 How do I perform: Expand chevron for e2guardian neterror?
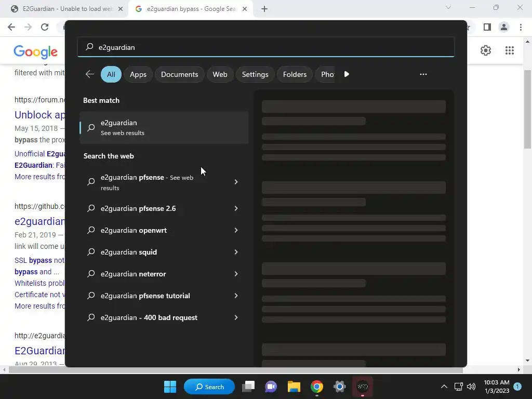click(x=236, y=274)
